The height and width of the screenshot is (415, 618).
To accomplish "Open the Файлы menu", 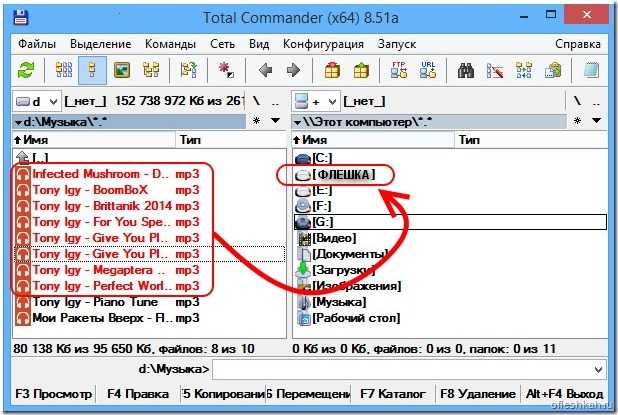I will [x=37, y=44].
